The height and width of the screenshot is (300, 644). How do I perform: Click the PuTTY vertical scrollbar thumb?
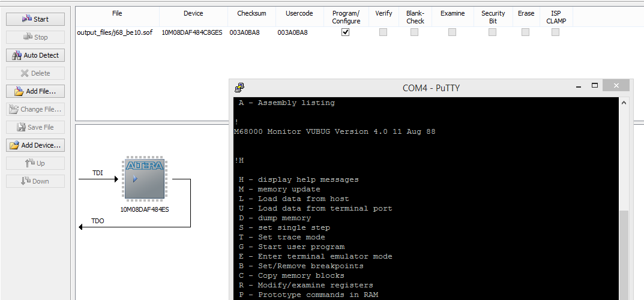[x=624, y=255]
